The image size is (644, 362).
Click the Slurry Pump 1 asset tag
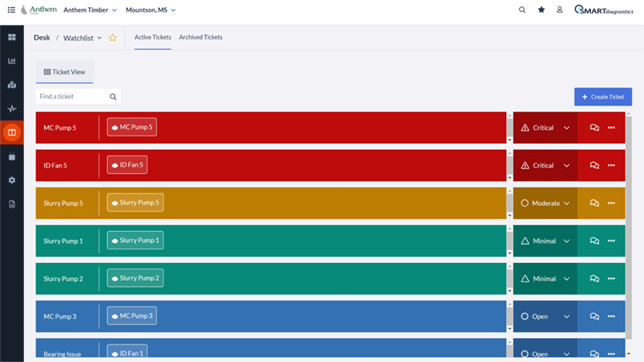tap(135, 241)
